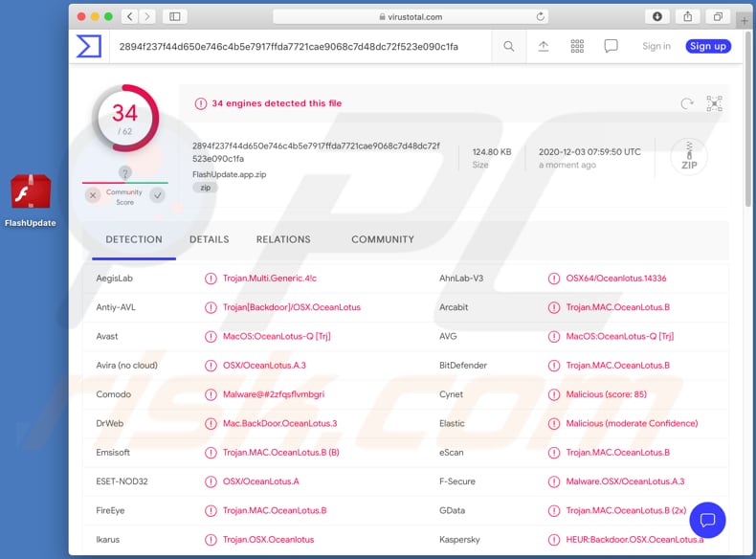This screenshot has height=559, width=756.
Task: Click the 34/62 detection score gauge
Action: pos(125,118)
